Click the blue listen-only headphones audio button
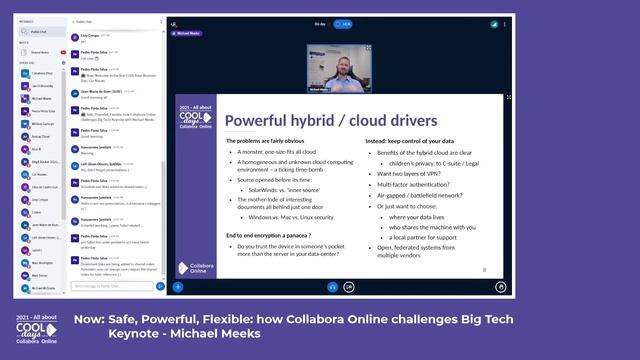The width and height of the screenshot is (640, 360). click(333, 287)
